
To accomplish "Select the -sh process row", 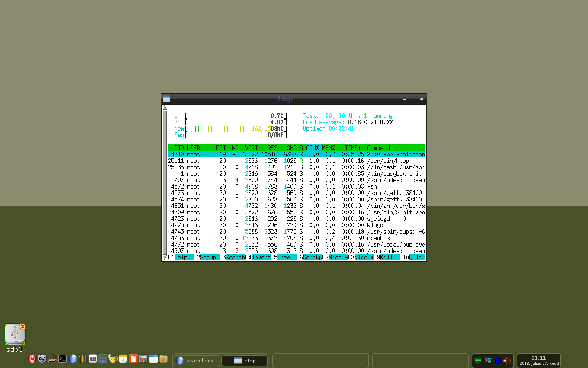I will [297, 187].
